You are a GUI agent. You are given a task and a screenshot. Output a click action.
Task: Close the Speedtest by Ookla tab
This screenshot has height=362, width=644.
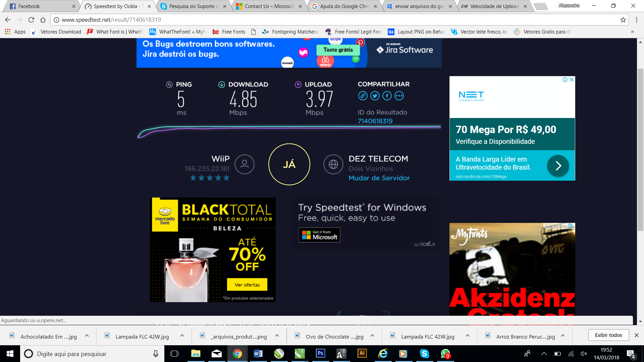[149, 6]
